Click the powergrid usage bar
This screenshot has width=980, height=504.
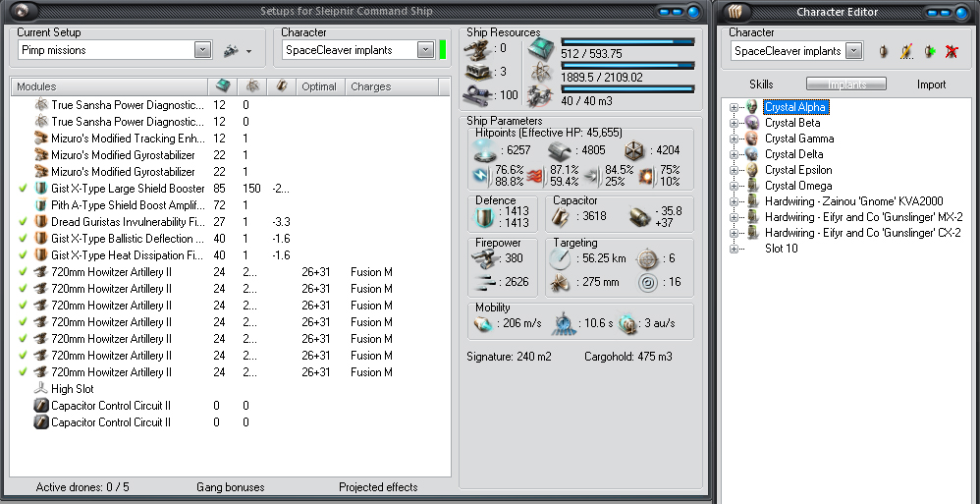pyautogui.click(x=627, y=65)
